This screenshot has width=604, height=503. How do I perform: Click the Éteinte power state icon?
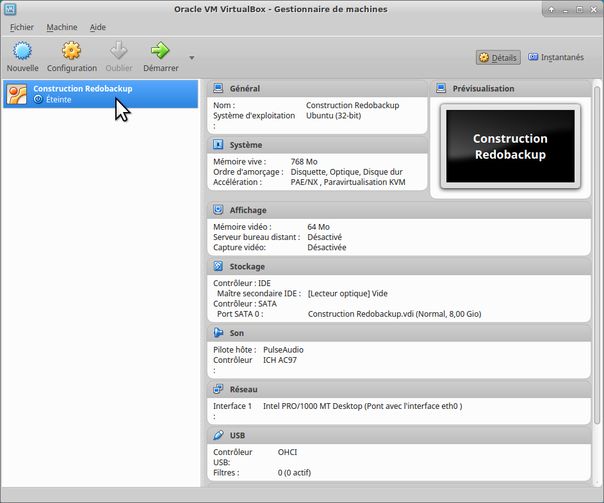tap(38, 99)
